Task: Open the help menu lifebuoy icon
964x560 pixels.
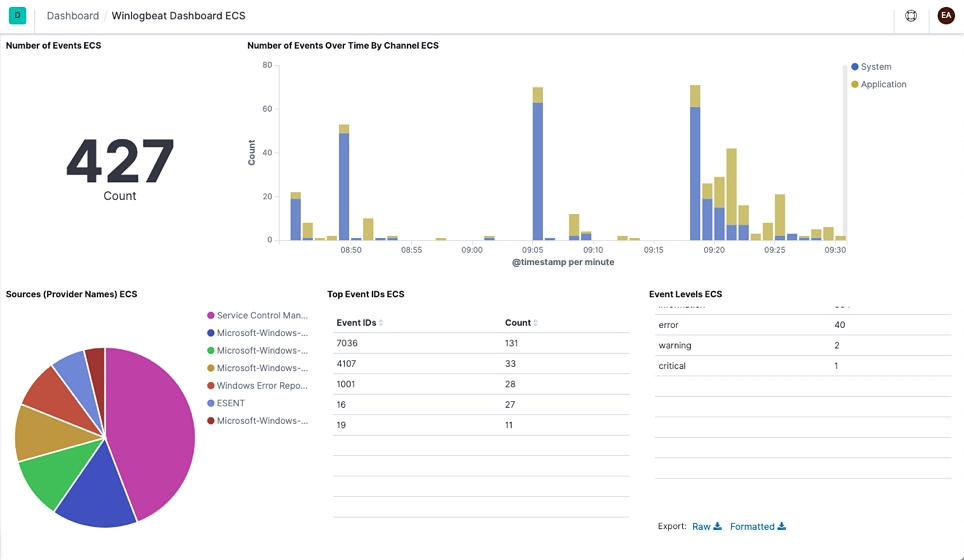Action: (x=911, y=16)
